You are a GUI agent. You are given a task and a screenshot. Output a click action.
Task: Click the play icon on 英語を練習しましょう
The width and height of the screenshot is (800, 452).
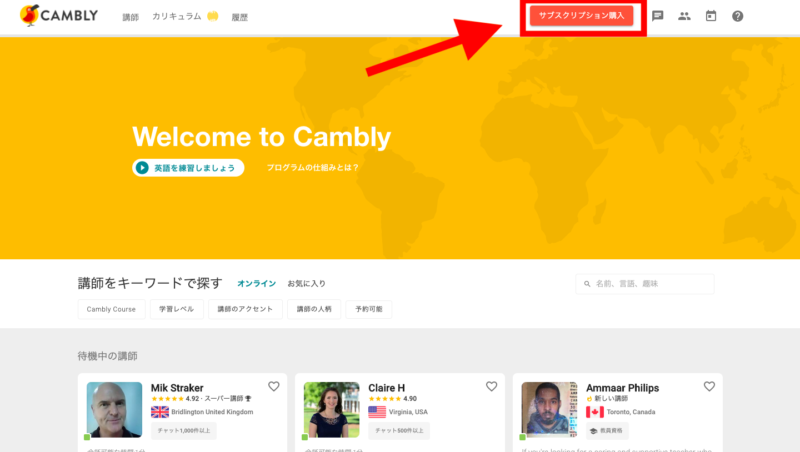(x=143, y=168)
